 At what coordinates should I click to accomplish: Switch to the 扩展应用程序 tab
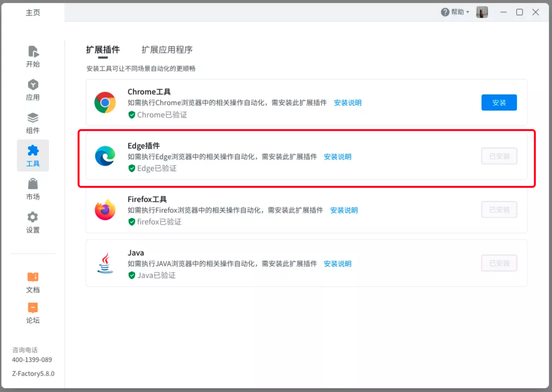point(167,50)
